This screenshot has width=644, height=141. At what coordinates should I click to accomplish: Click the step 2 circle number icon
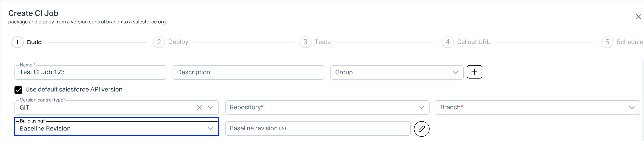pyautogui.click(x=159, y=42)
